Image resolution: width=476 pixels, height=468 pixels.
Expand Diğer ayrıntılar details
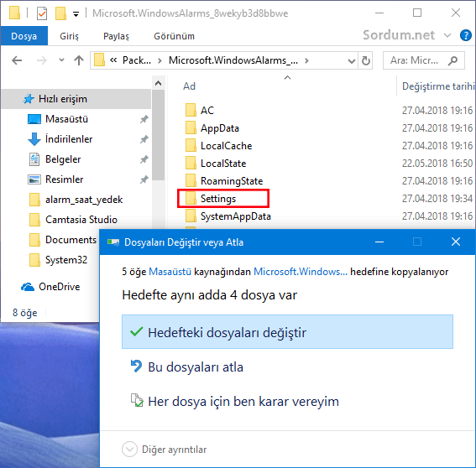click(x=165, y=450)
